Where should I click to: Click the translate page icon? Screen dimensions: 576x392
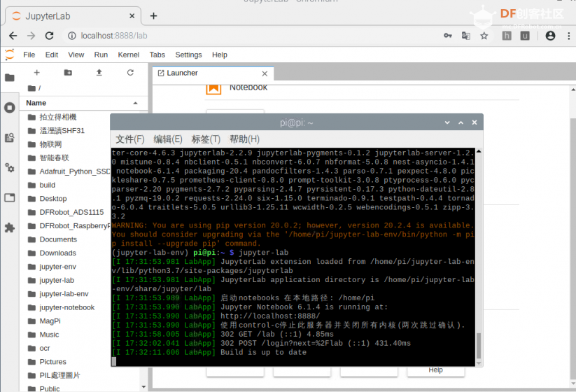click(x=466, y=36)
